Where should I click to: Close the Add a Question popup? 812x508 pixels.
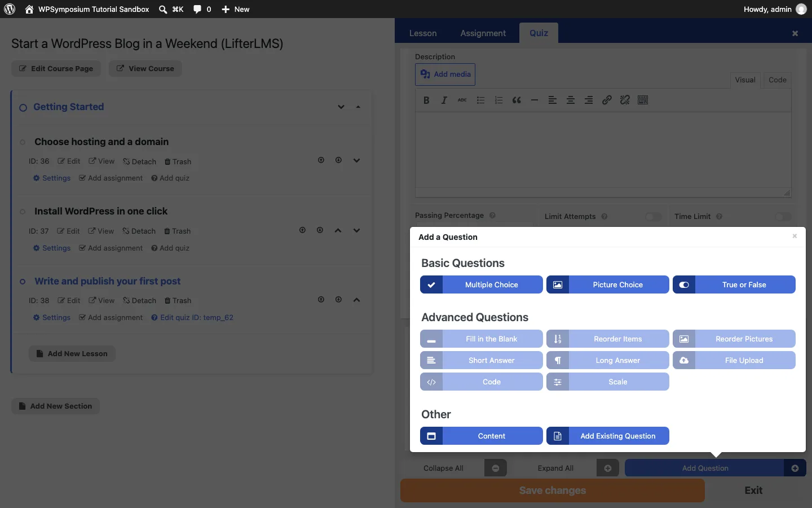tap(795, 236)
